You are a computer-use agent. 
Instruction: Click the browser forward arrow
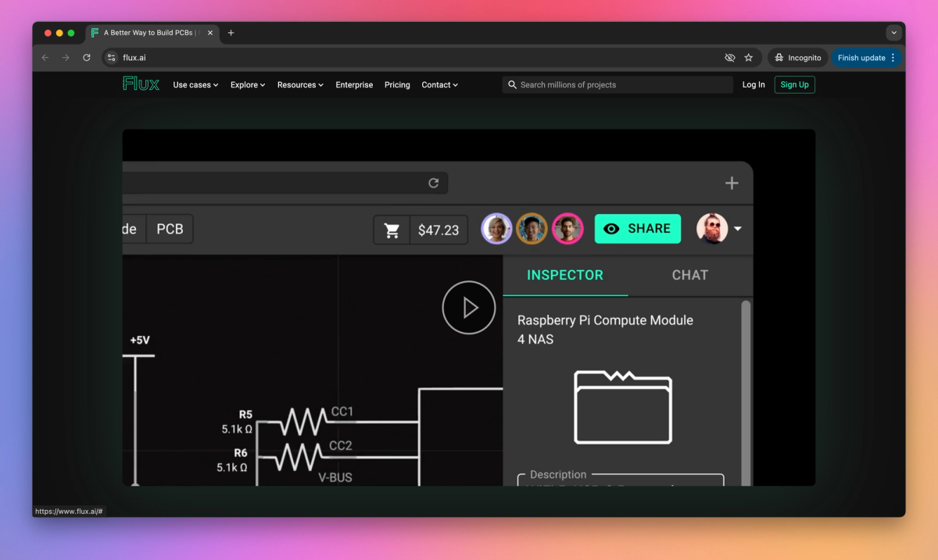point(66,58)
